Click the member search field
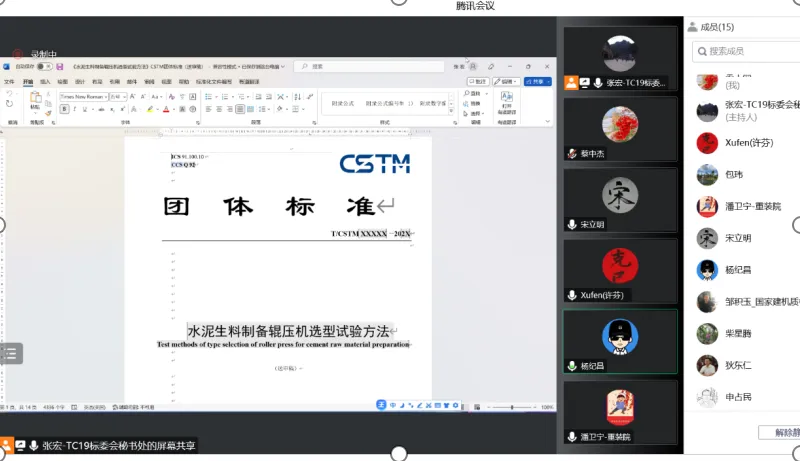 745,51
